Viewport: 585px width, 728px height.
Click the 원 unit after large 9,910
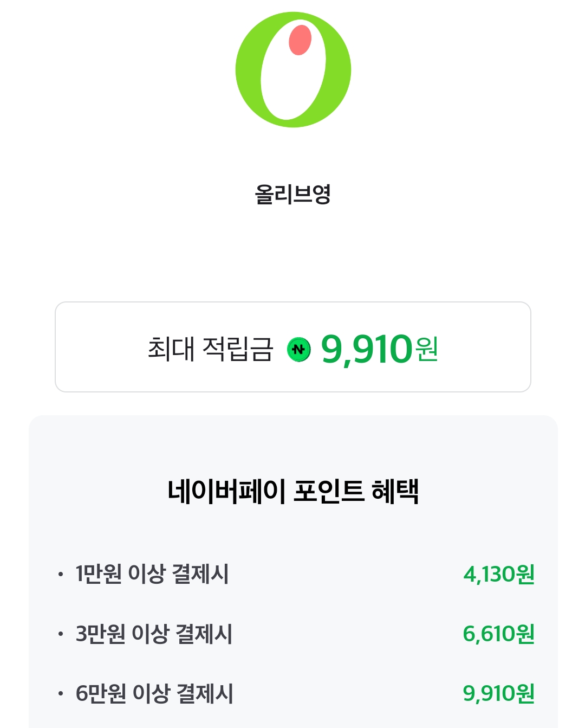point(427,349)
